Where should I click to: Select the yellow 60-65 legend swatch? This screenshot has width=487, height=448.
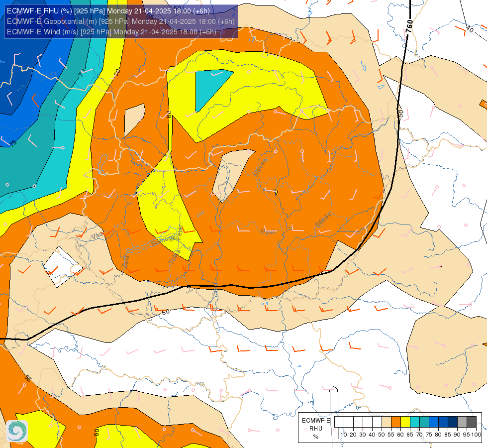pos(405,422)
